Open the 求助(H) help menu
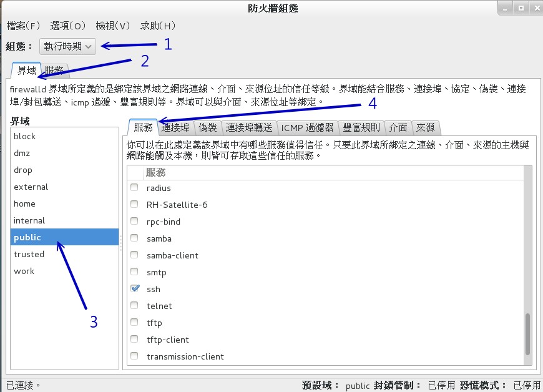The image size is (543, 392). tap(156, 26)
